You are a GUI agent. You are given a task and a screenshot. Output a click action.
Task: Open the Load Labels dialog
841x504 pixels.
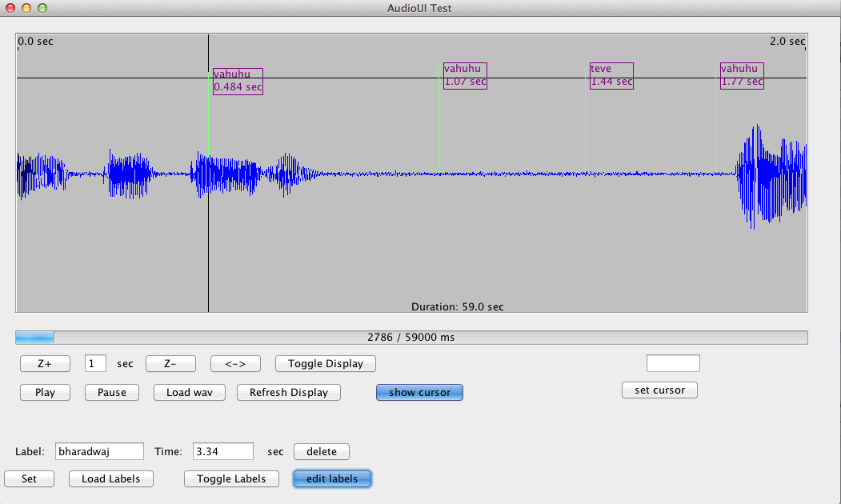click(x=111, y=478)
